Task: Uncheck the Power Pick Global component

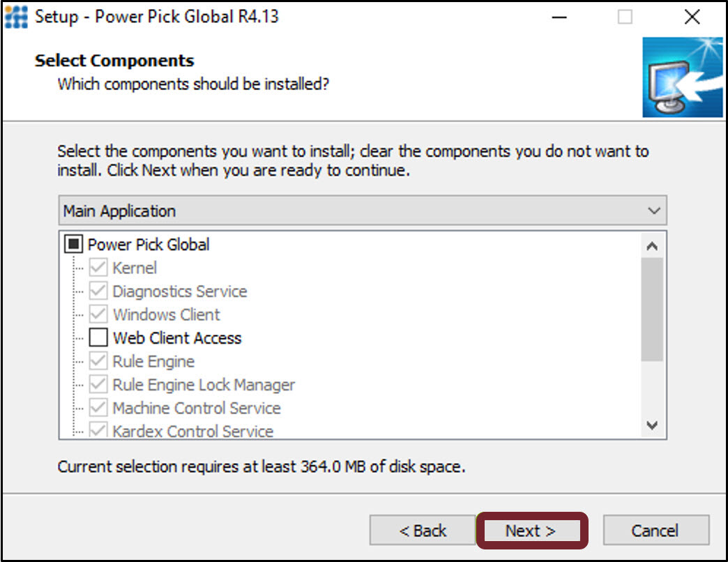Action: 74,244
